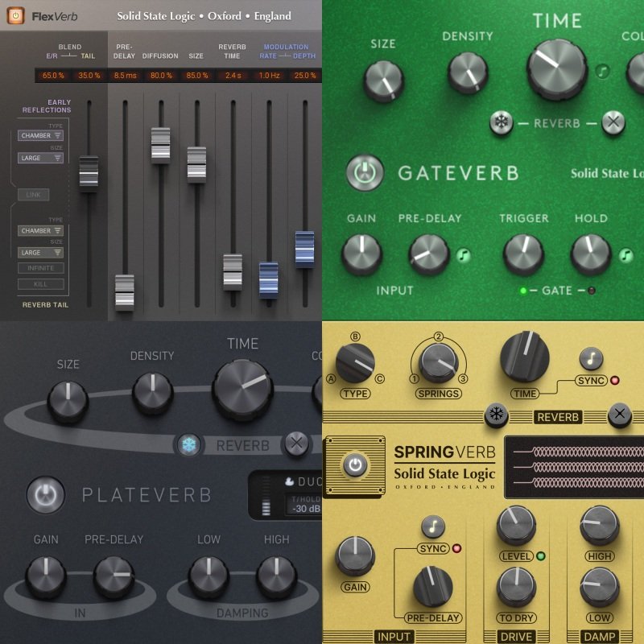This screenshot has height=644, width=644.
Task: Click the large GateVerb TIME knob
Action: [557, 68]
